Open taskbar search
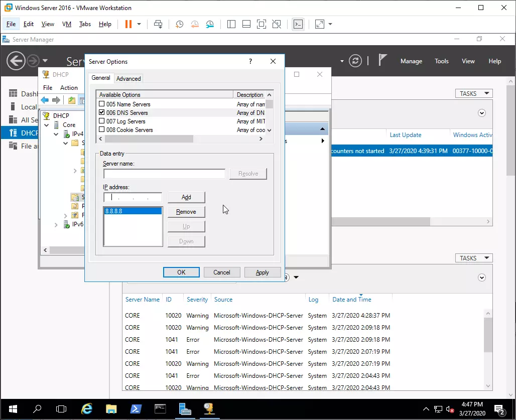Viewport: 516px width, 420px height. click(x=37, y=409)
